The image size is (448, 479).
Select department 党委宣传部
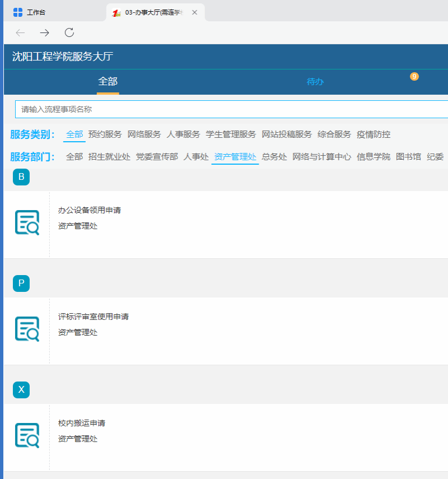[x=157, y=157]
